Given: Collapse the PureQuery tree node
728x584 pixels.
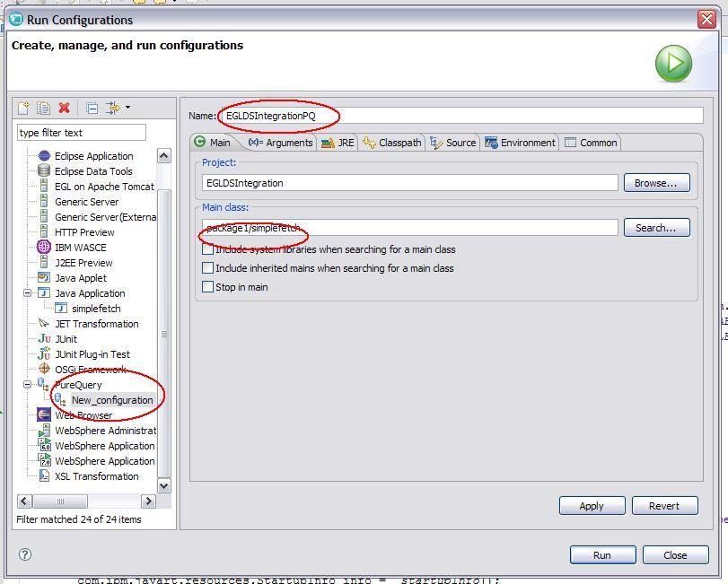Looking at the screenshot, I should pos(28,385).
